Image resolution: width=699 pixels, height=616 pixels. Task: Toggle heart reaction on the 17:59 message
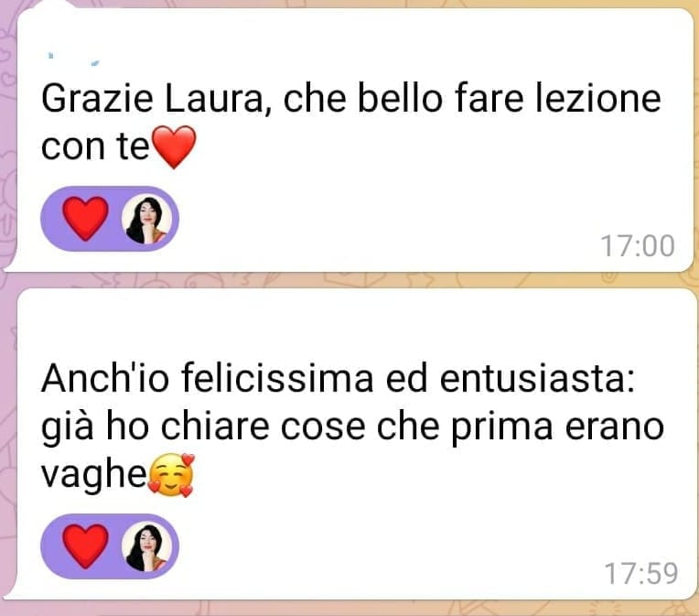[x=85, y=546]
